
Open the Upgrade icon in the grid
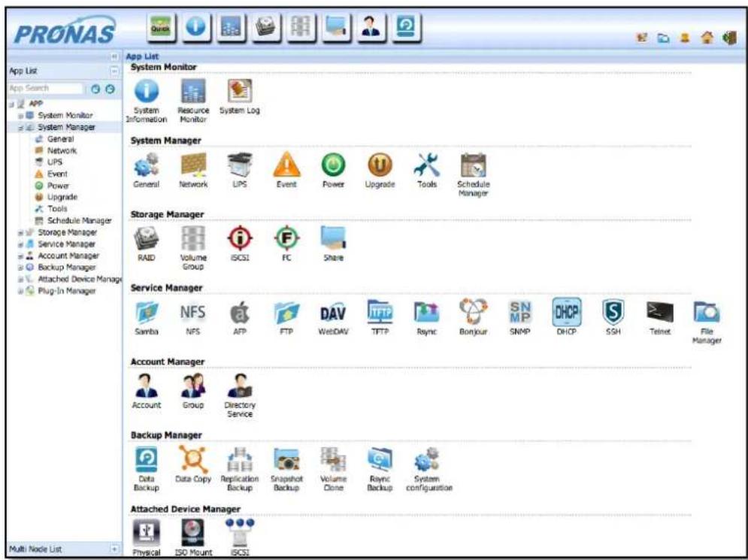[380, 165]
